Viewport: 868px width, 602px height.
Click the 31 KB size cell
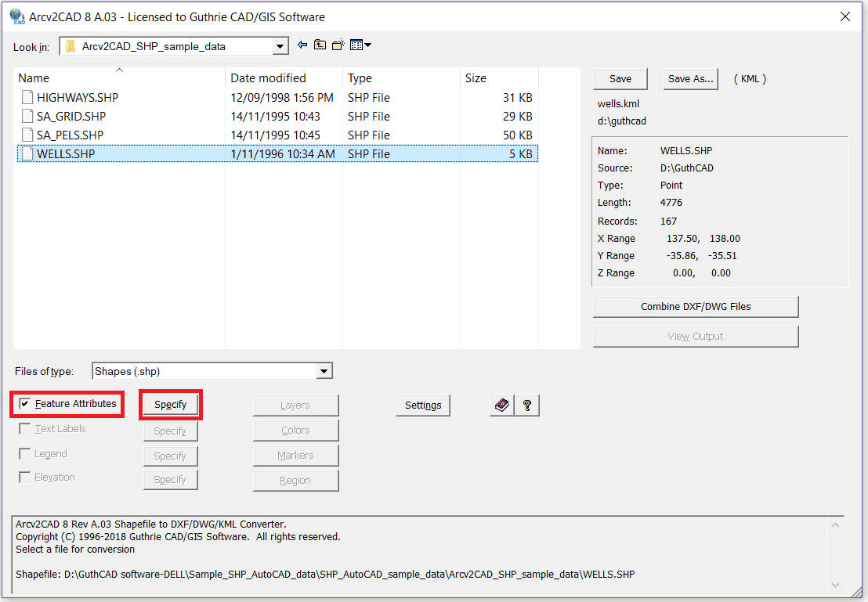pos(518,97)
